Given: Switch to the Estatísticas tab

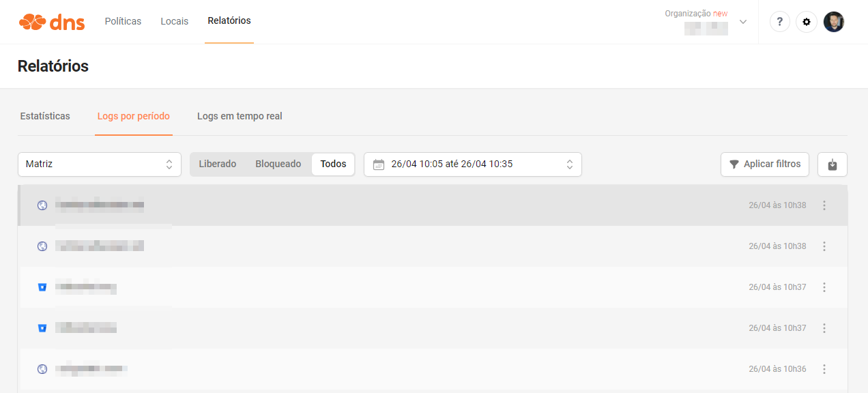Looking at the screenshot, I should (x=45, y=116).
